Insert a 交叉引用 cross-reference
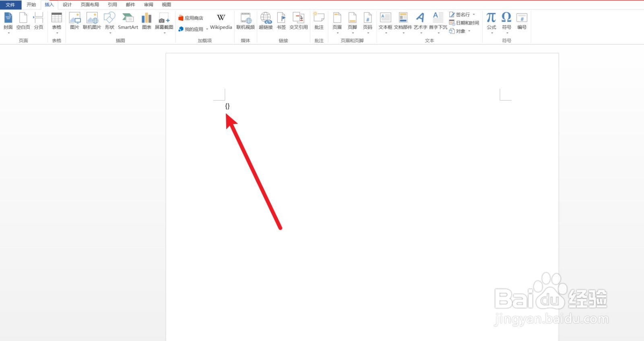The width and height of the screenshot is (644, 341). (x=299, y=21)
